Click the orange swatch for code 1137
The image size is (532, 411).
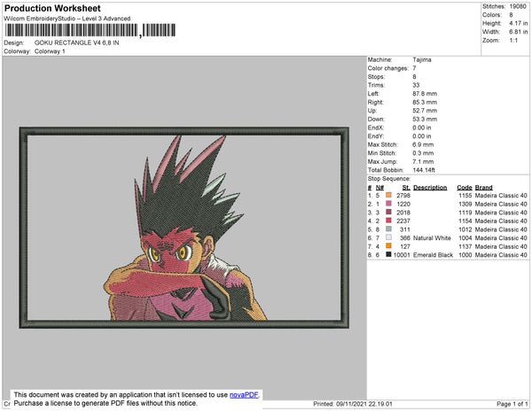click(x=388, y=246)
